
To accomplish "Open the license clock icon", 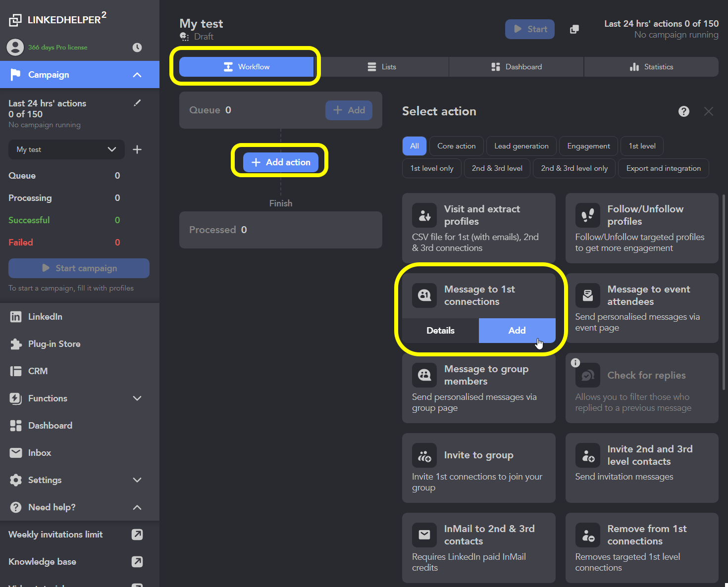I will click(x=137, y=48).
